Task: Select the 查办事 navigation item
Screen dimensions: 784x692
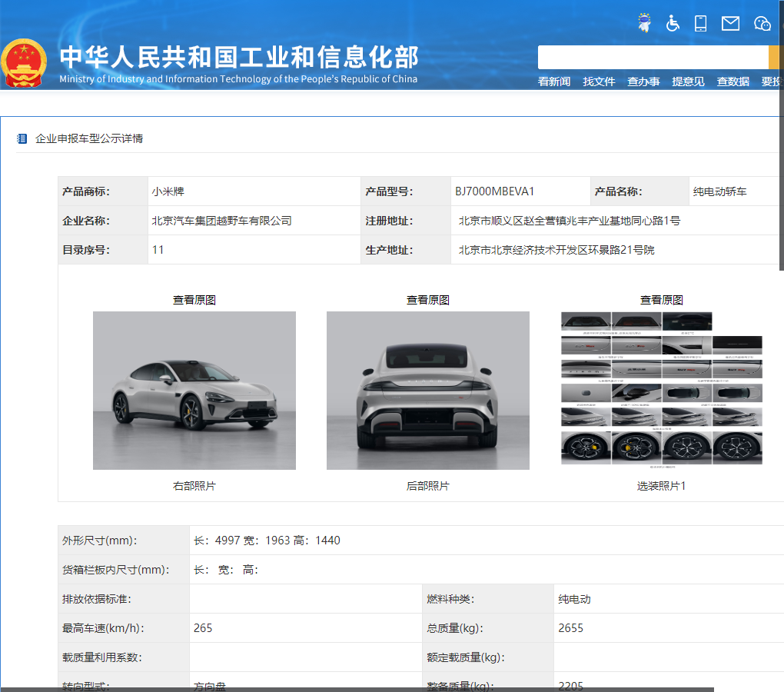Action: click(x=643, y=82)
